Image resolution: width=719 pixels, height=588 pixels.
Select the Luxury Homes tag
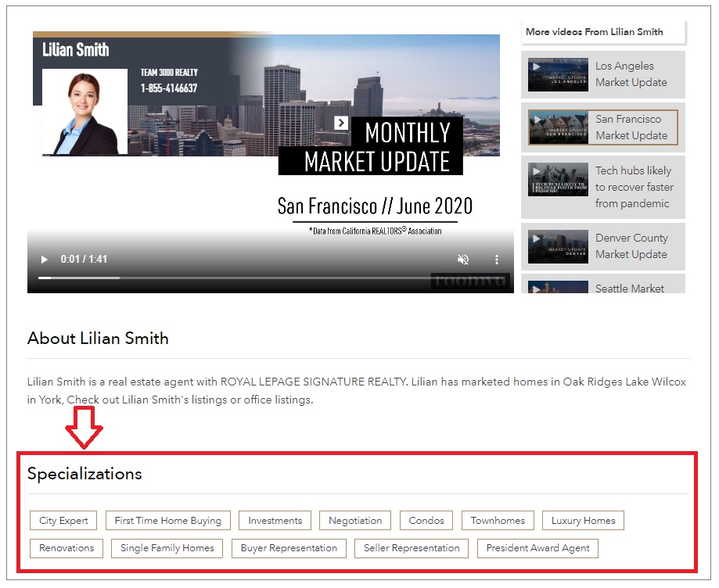[583, 521]
